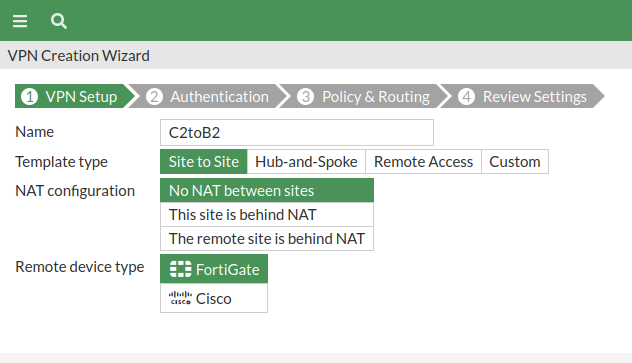Select Cisco remote device type
Screen dimensions: 632x363
[x=214, y=298]
